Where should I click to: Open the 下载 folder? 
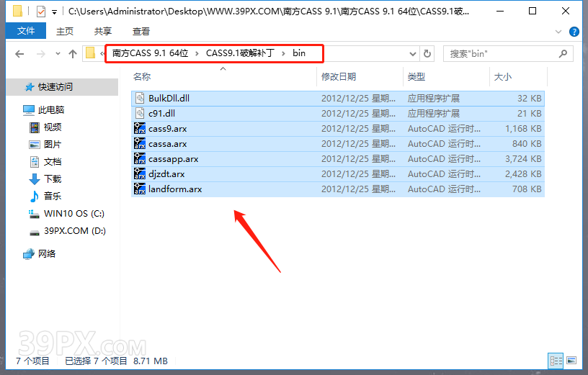pos(53,179)
